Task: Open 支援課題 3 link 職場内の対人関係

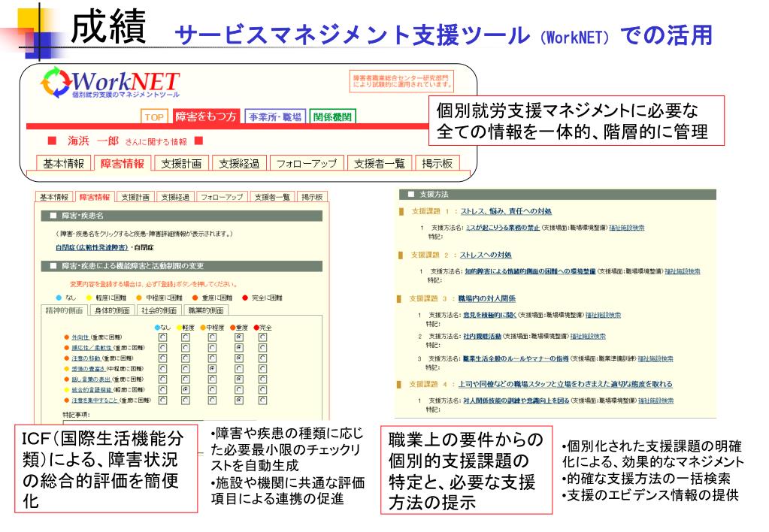Action: point(487,298)
